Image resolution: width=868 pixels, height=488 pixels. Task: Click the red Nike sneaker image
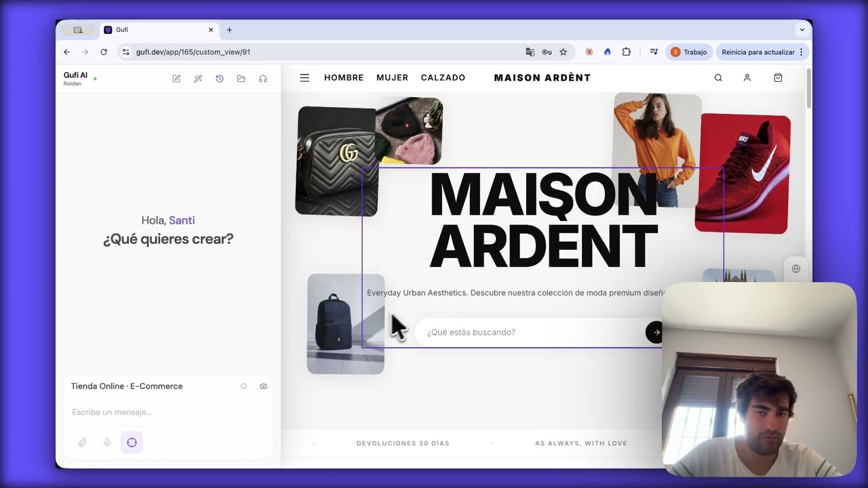[x=744, y=174]
